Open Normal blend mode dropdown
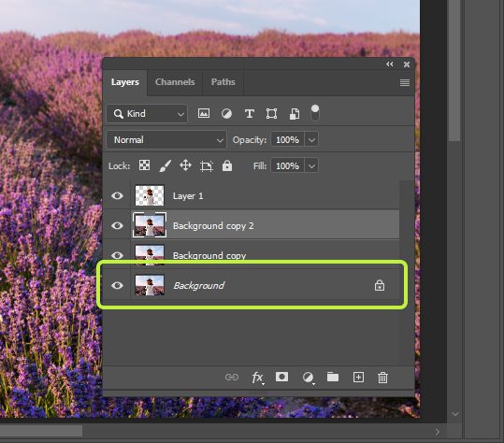Viewport: 504px width, 443px height. 166,140
